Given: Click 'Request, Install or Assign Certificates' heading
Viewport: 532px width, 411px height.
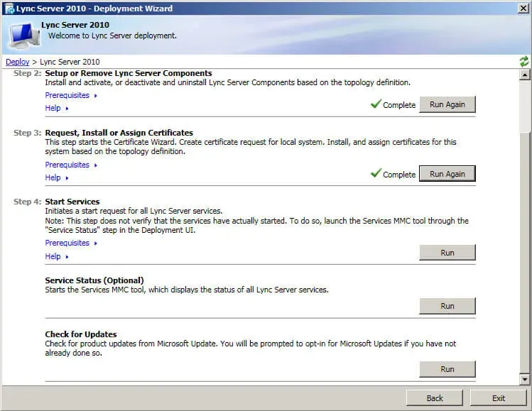Looking at the screenshot, I should pyautogui.click(x=119, y=133).
